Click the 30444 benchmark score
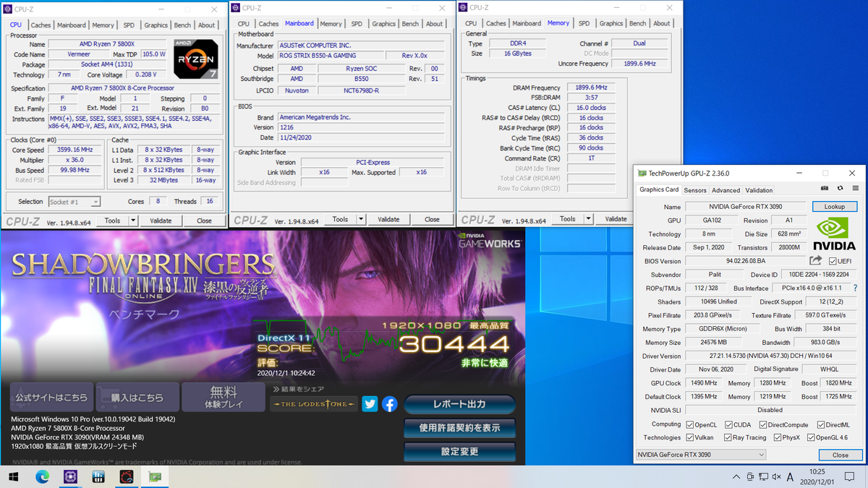Screen dimensions: 868x488 454,344
